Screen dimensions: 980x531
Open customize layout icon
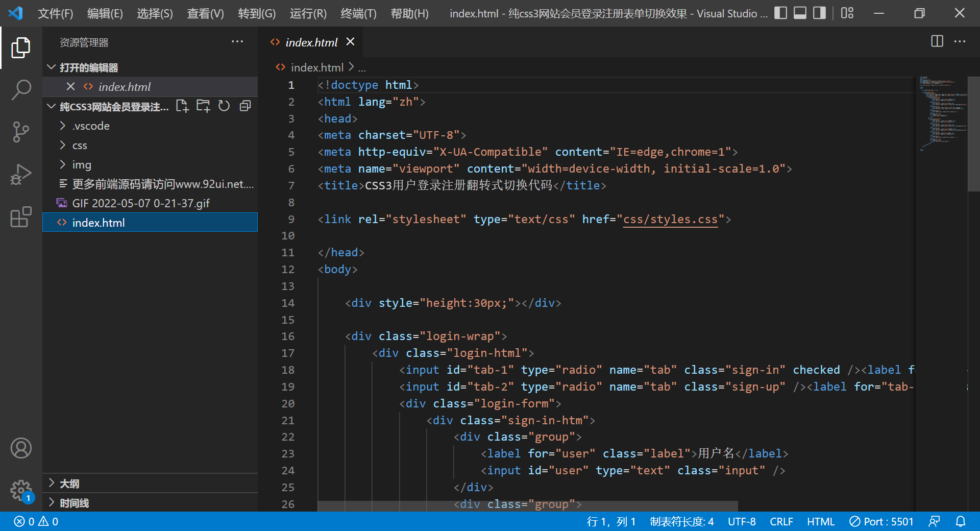pyautogui.click(x=847, y=13)
